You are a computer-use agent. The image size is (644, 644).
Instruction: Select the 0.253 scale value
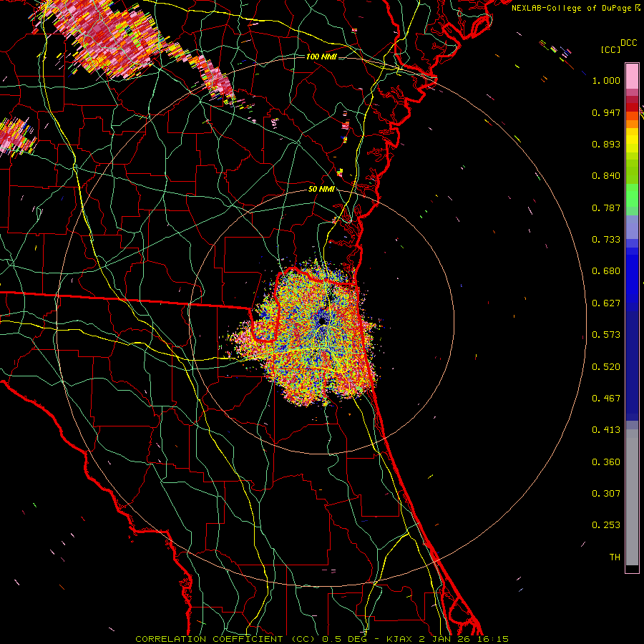coord(606,525)
